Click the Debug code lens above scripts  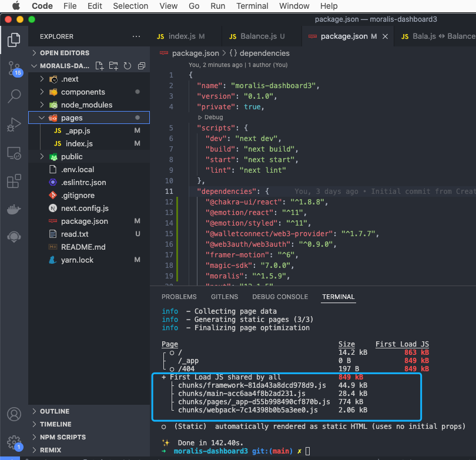click(x=210, y=117)
